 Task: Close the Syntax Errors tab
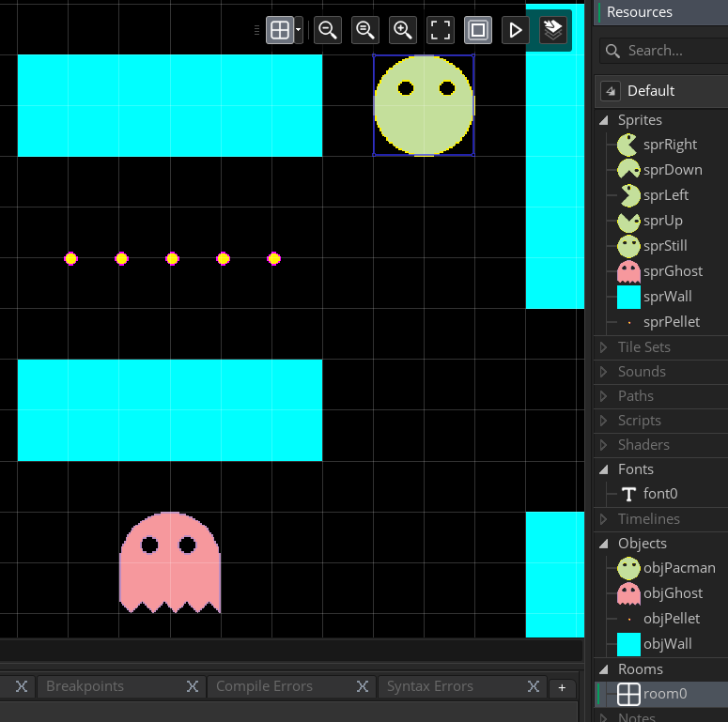[533, 686]
